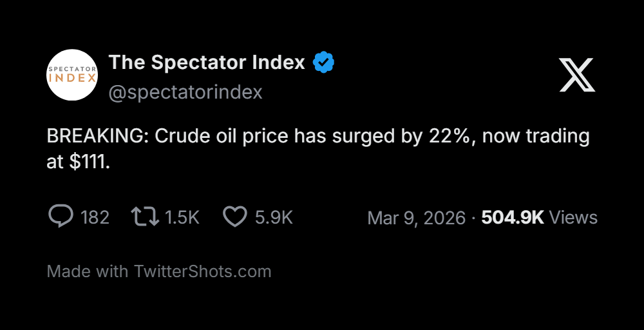The width and height of the screenshot is (644, 330).
Task: Click the 504.9K views number
Action: (x=513, y=217)
